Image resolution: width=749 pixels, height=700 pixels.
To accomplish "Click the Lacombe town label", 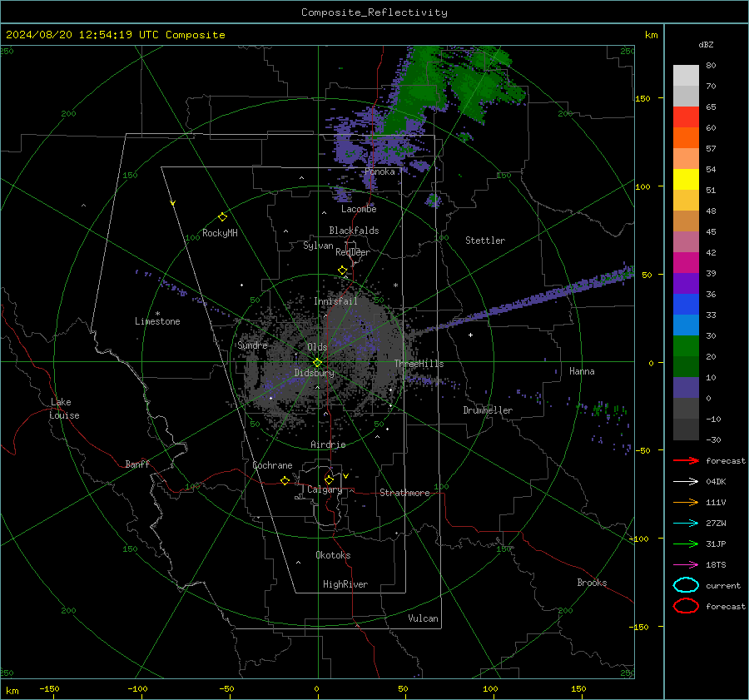I will pyautogui.click(x=359, y=209).
